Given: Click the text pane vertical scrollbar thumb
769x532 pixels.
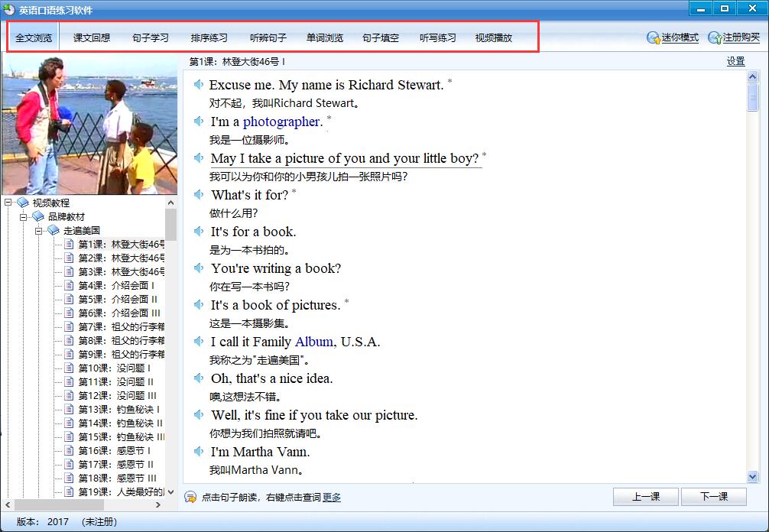Looking at the screenshot, I should click(752, 98).
